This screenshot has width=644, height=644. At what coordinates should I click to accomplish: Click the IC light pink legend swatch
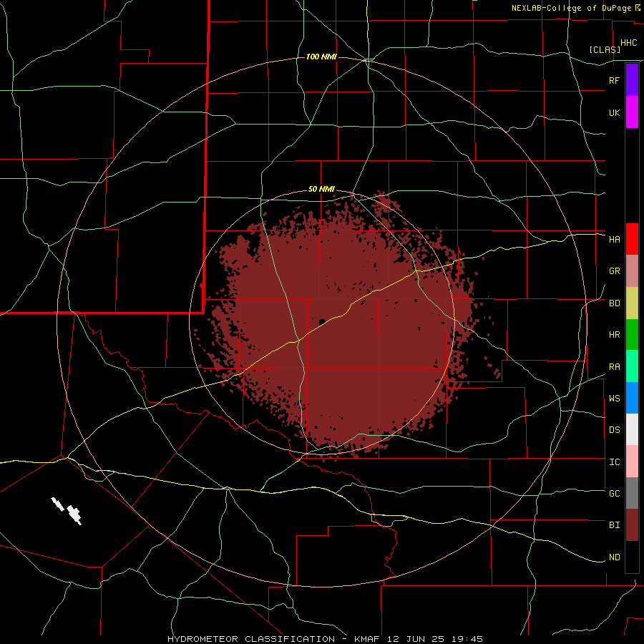point(632,462)
